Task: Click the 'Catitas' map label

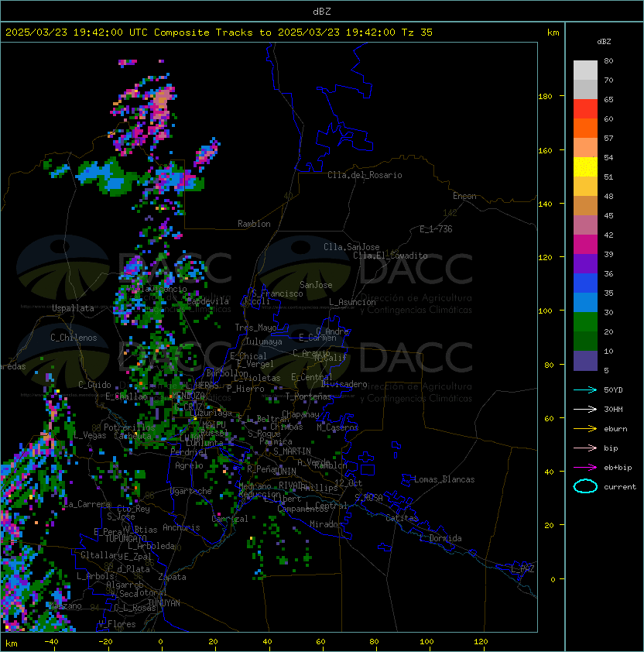Action: [402, 518]
